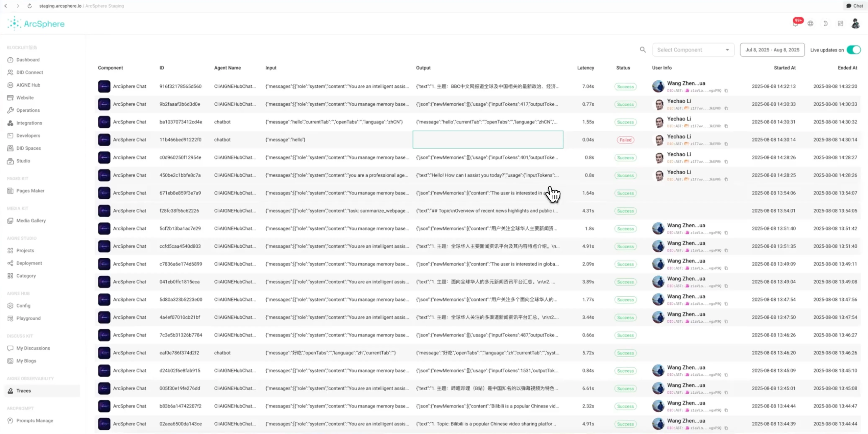Open Category sidebar item
This screenshot has height=434, width=868.
(26, 276)
